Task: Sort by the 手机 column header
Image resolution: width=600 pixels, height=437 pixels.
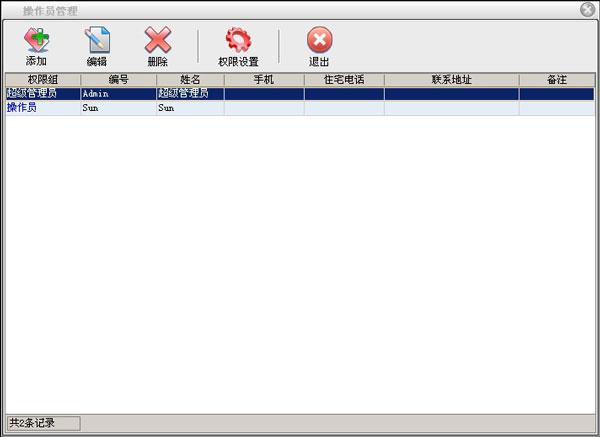Action: click(x=264, y=79)
